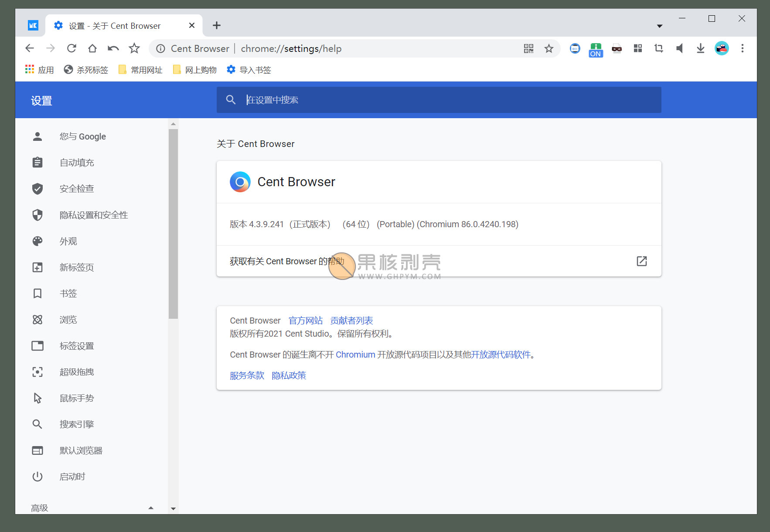Open downloads via the download arrow icon

(700, 48)
